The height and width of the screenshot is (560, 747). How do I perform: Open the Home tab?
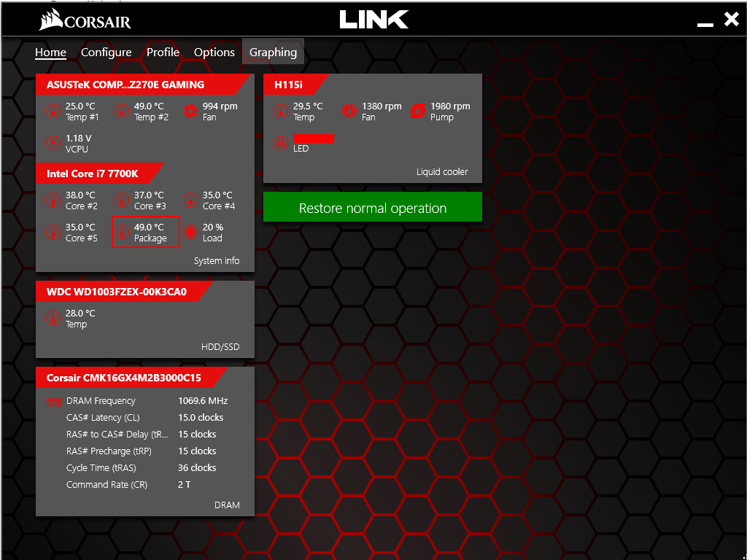tap(50, 52)
